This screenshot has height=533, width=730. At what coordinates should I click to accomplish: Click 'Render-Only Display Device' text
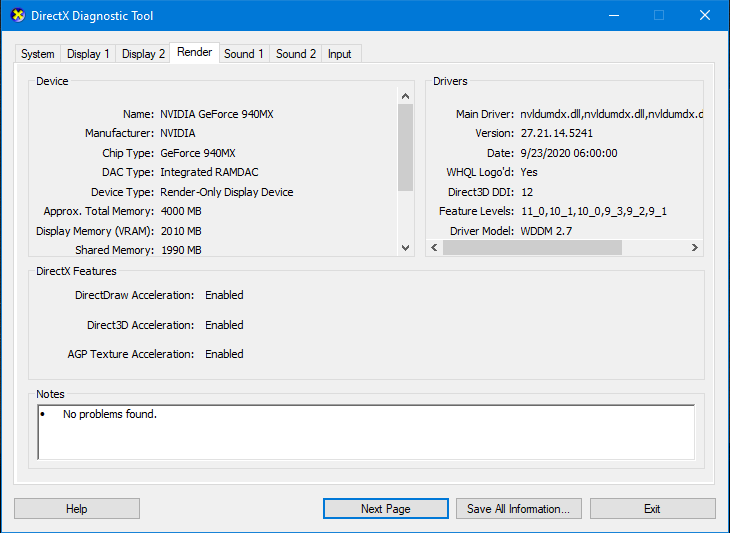click(227, 192)
